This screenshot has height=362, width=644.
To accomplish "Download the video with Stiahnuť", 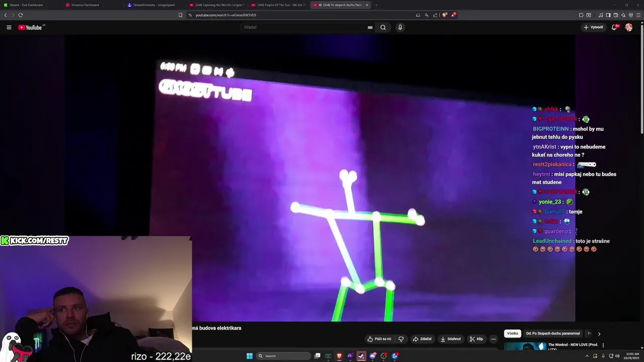I will 450,339.
